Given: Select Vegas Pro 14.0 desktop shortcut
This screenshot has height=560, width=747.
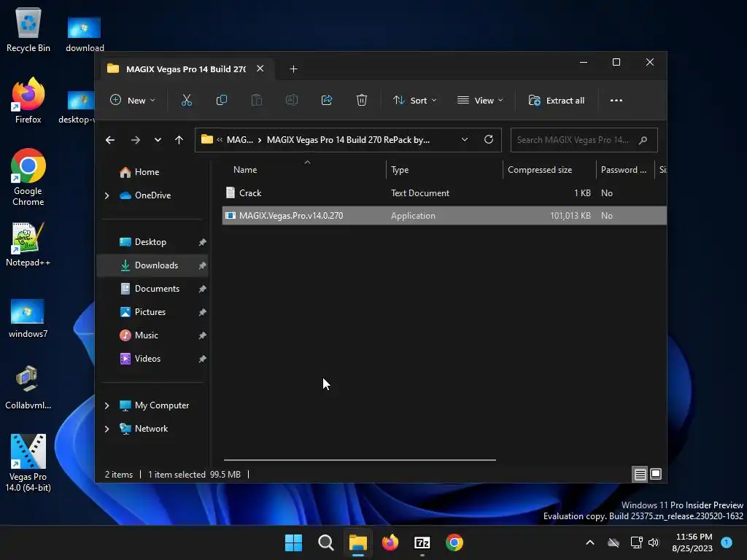Looking at the screenshot, I should 28,463.
